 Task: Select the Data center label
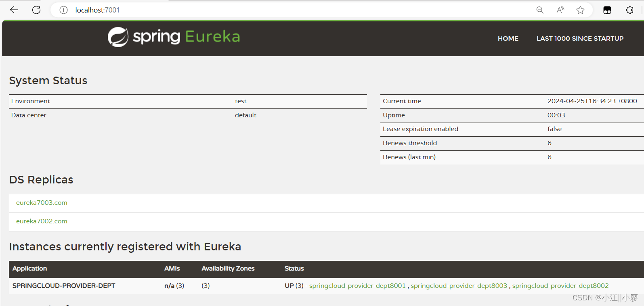pos(29,115)
